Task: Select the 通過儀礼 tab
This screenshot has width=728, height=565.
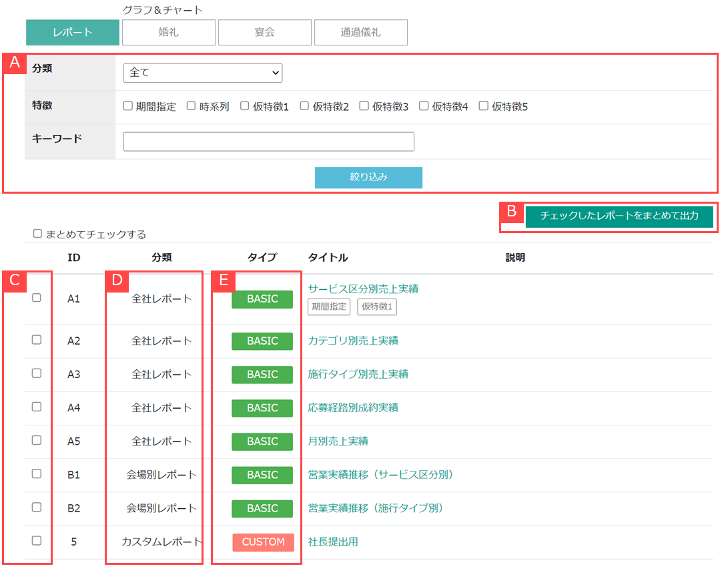Action: 361,32
